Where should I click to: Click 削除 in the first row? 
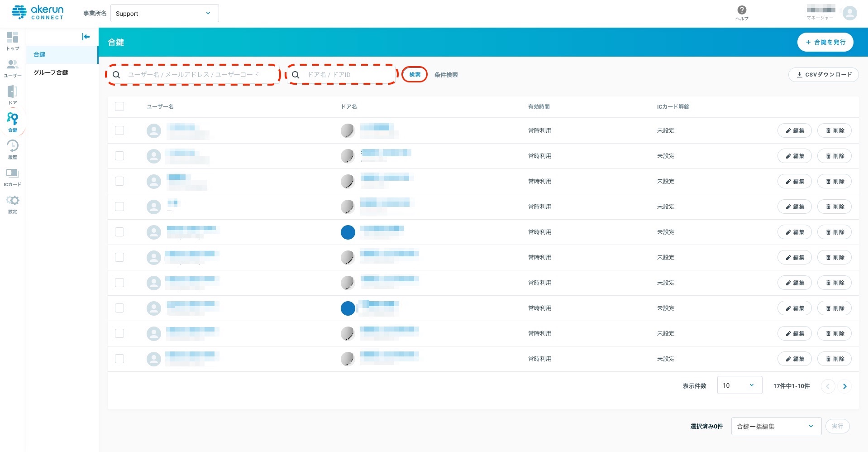[835, 130]
